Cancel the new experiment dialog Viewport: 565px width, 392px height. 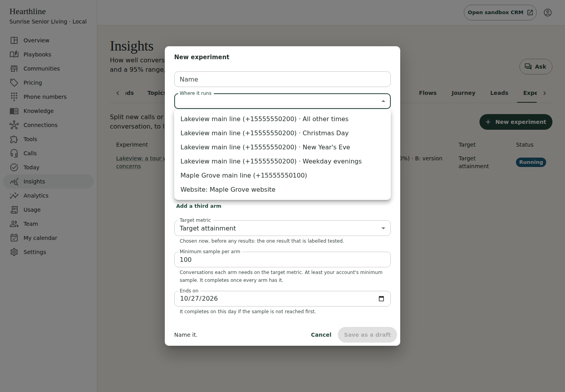[x=321, y=335]
